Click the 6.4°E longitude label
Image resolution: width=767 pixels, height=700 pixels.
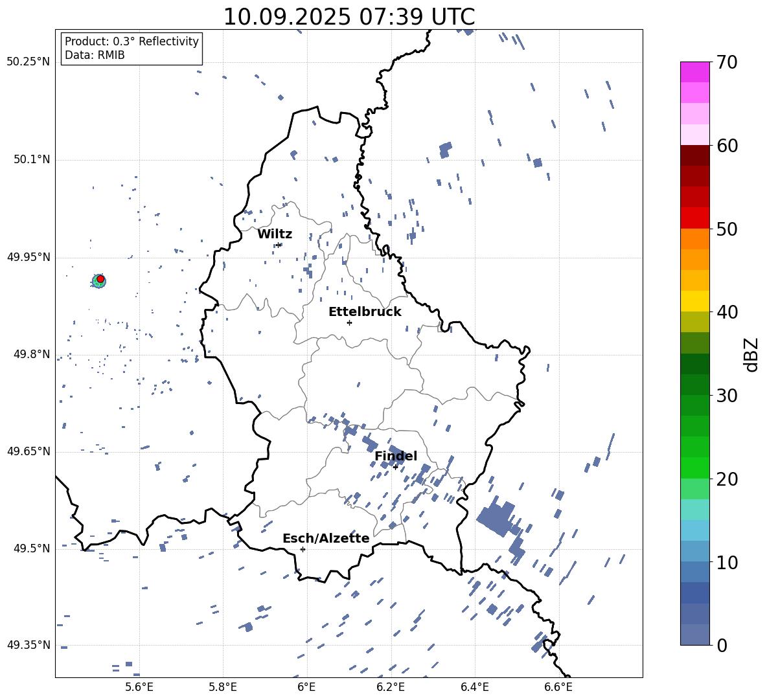click(x=474, y=688)
